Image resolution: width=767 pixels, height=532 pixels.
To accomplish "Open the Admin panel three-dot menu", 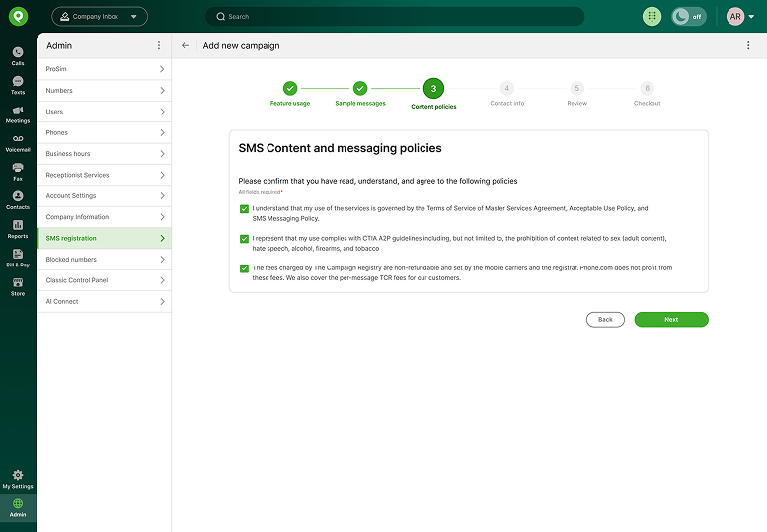I will pyautogui.click(x=159, y=45).
